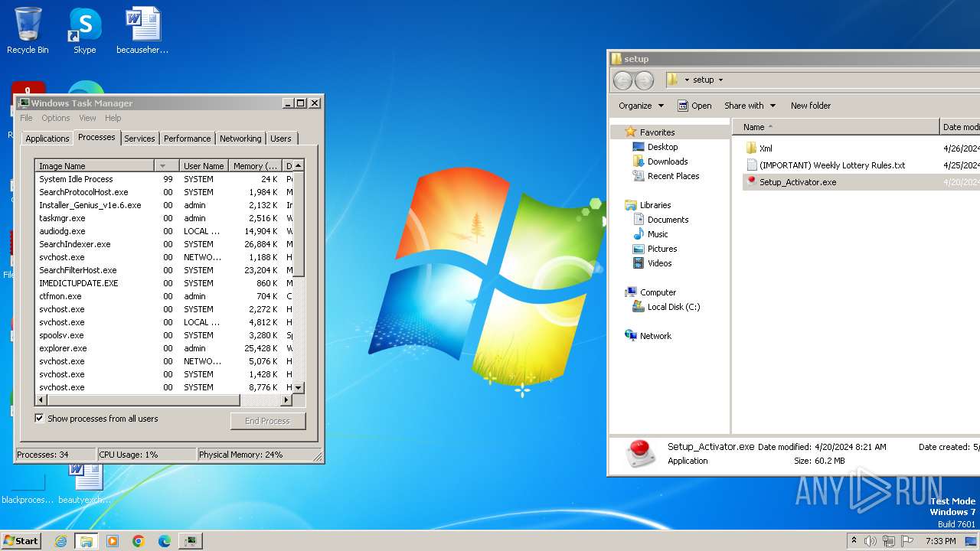This screenshot has height=551, width=980.
Task: Select Installer_Genius_v1e.6.exe process row
Action: point(164,205)
